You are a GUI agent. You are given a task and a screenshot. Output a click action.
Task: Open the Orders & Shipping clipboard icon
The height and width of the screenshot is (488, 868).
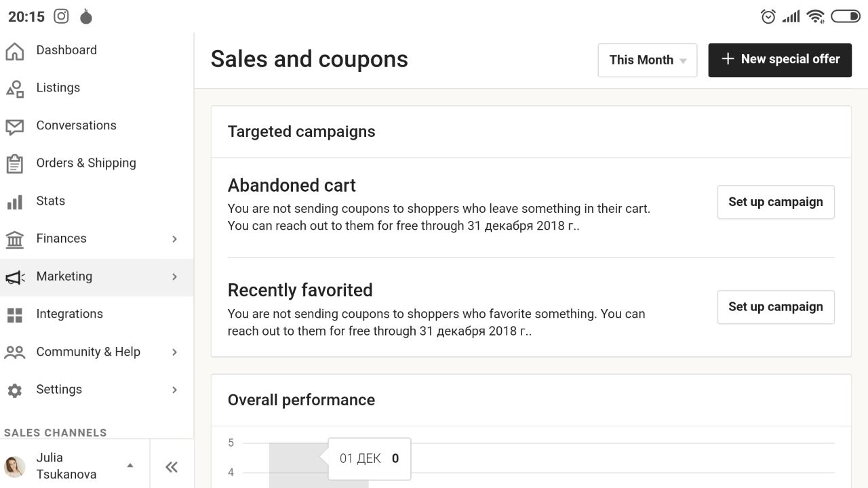click(14, 163)
